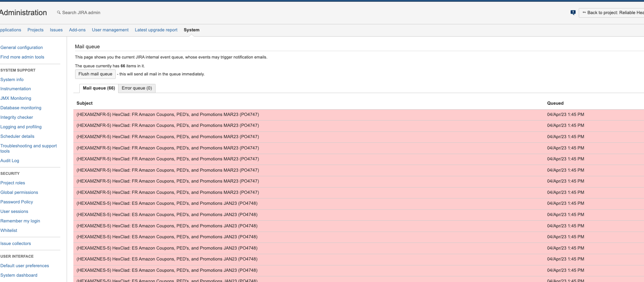
Task: Open Logging and profiling
Action: pos(21,127)
